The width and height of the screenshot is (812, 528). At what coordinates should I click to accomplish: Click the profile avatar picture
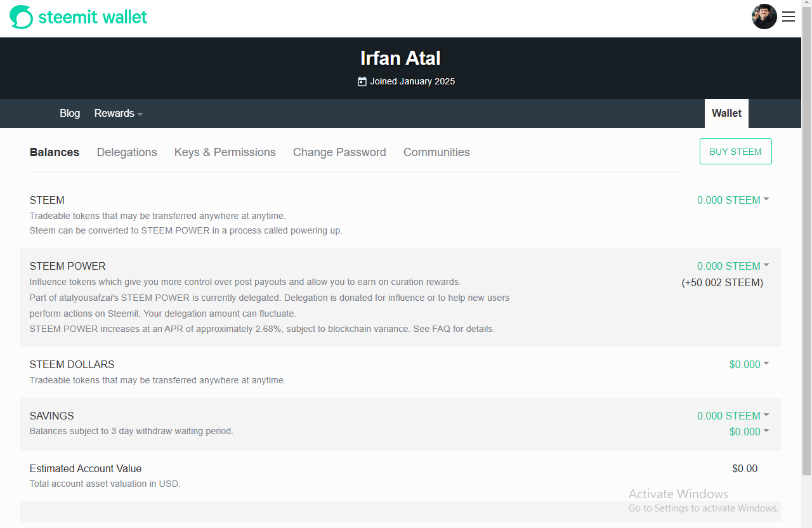764,16
